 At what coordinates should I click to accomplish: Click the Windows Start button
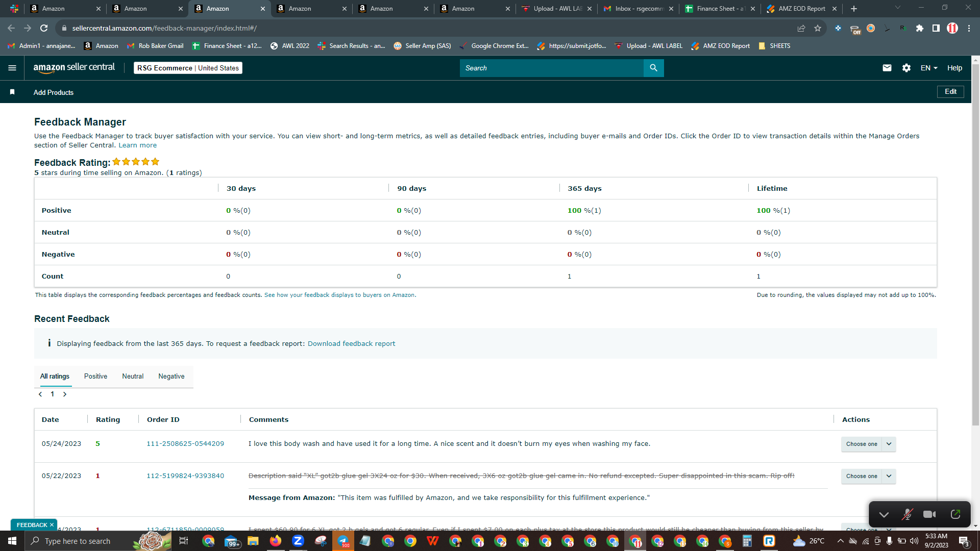[x=12, y=541]
